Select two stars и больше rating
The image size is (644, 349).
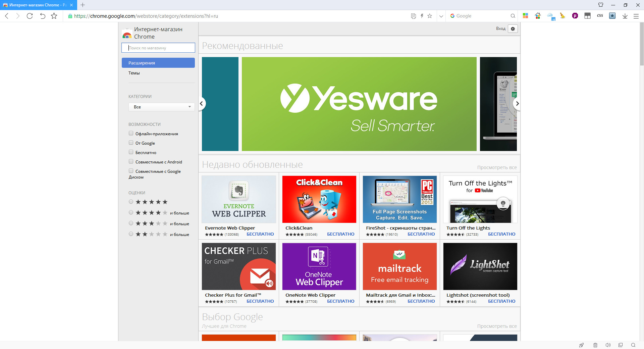pyautogui.click(x=131, y=234)
